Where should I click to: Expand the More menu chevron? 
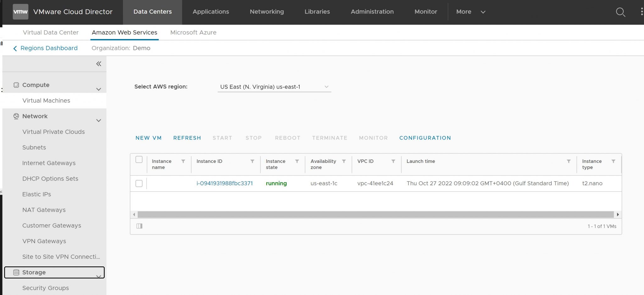pyautogui.click(x=483, y=12)
